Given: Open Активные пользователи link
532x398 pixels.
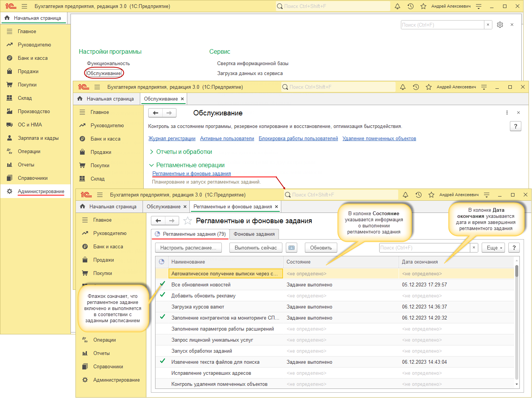Looking at the screenshot, I should pyautogui.click(x=227, y=138).
